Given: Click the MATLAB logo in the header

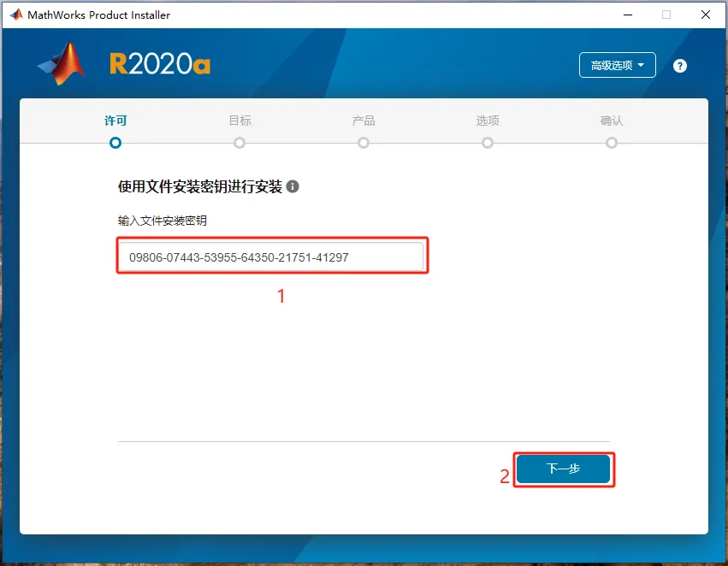Looking at the screenshot, I should pyautogui.click(x=62, y=63).
